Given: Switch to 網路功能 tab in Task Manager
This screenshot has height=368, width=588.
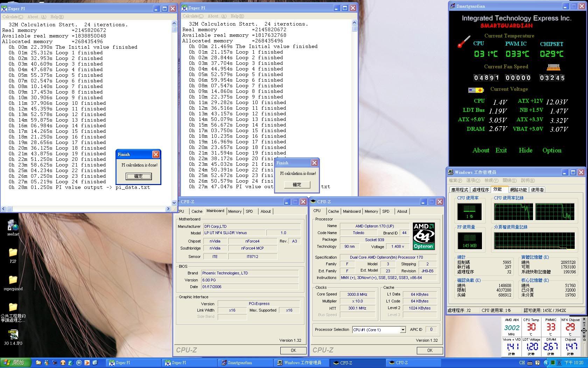Looking at the screenshot, I should coord(518,190).
